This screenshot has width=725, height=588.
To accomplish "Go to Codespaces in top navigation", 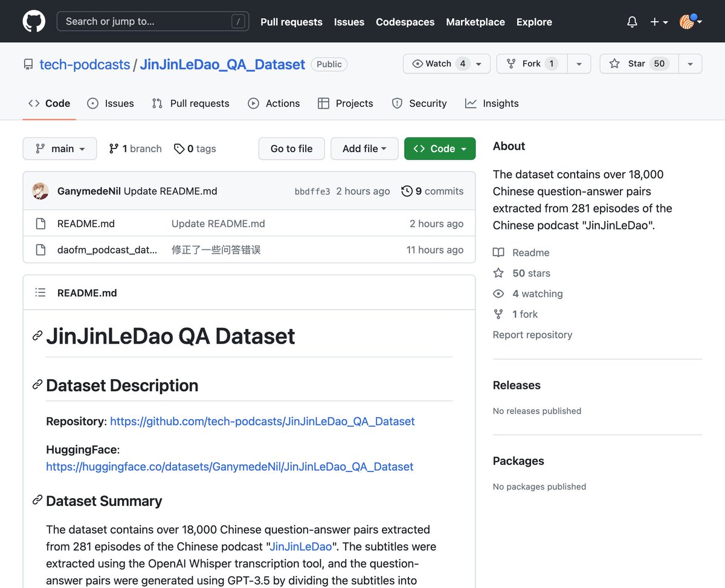I will click(x=405, y=22).
